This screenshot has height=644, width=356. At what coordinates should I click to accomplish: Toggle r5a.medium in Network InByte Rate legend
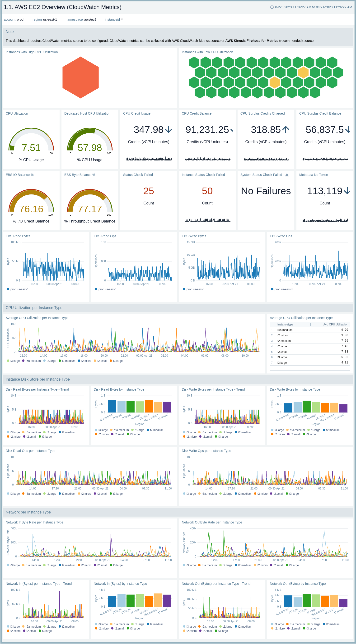[31, 565]
